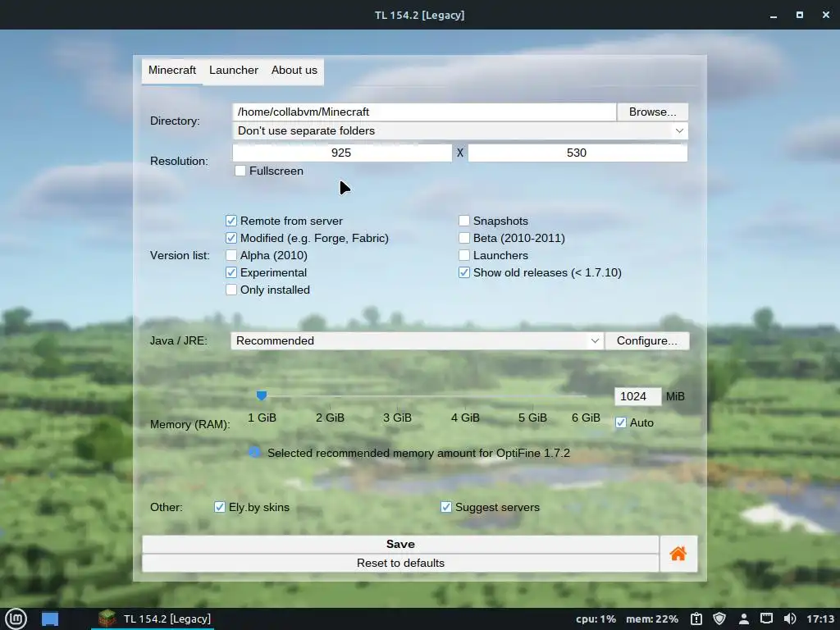Toggle Modified (e.g. Forge, Fabric) checkbox
This screenshot has height=630, width=840.
tap(231, 238)
